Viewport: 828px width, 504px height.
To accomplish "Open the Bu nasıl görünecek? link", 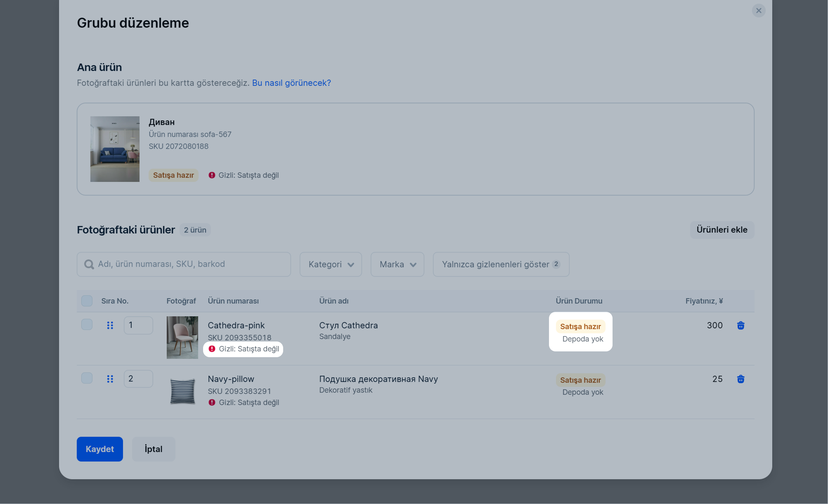I will click(291, 83).
